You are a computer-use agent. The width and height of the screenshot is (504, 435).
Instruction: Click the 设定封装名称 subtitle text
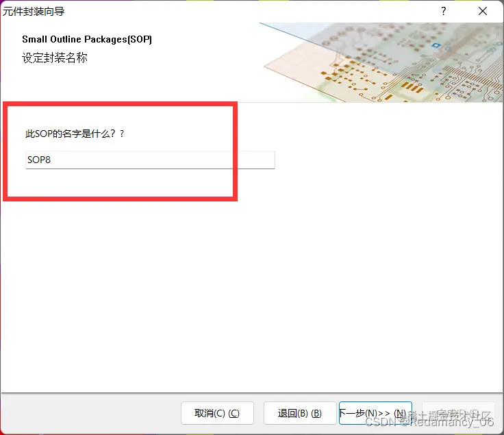click(x=55, y=58)
